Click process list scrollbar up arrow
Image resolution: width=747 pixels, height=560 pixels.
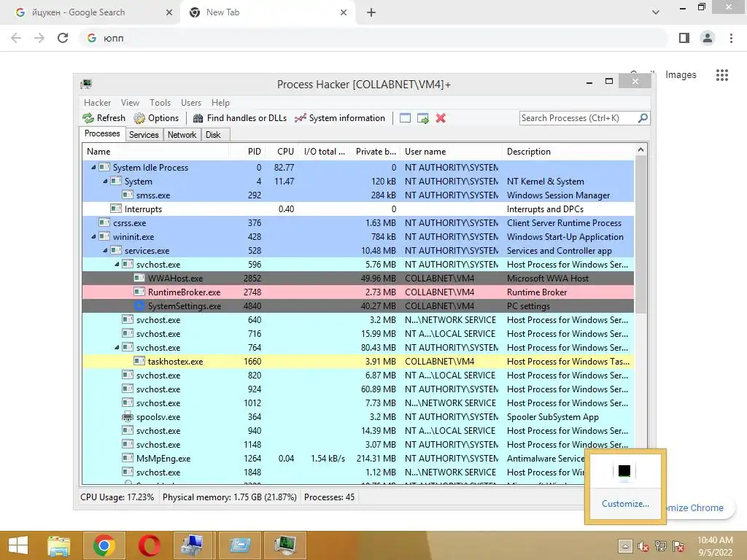coord(640,150)
